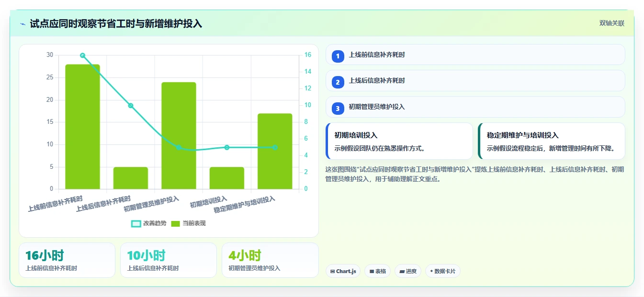This screenshot has height=297, width=644.
Task: Click the green 当前表现 legend swatch
Action: pyautogui.click(x=176, y=223)
